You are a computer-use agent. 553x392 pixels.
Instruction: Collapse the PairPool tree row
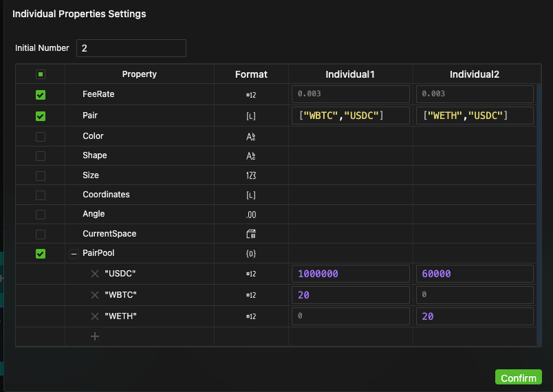74,254
